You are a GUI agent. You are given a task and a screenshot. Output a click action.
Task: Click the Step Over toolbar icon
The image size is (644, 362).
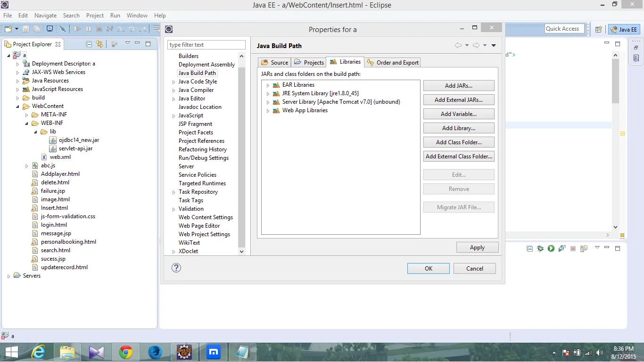pyautogui.click(x=132, y=29)
